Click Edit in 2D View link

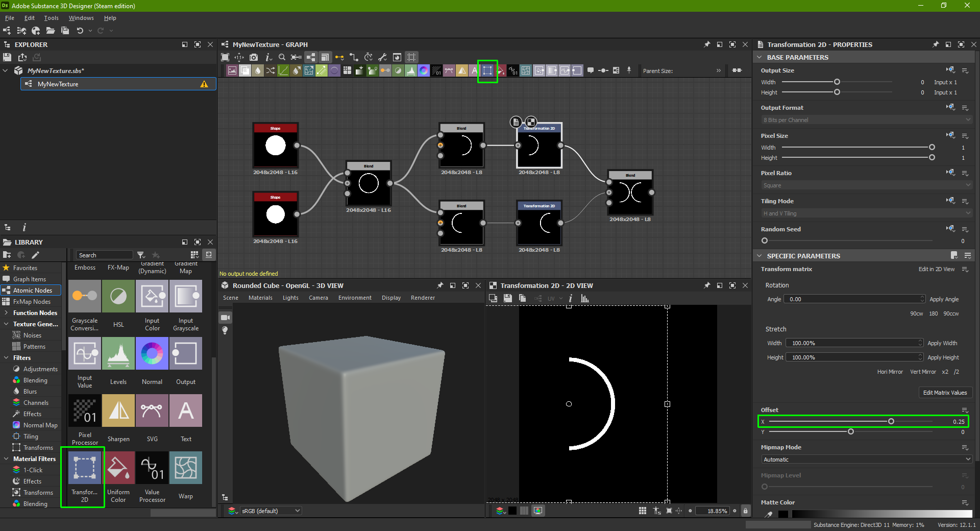coord(936,269)
